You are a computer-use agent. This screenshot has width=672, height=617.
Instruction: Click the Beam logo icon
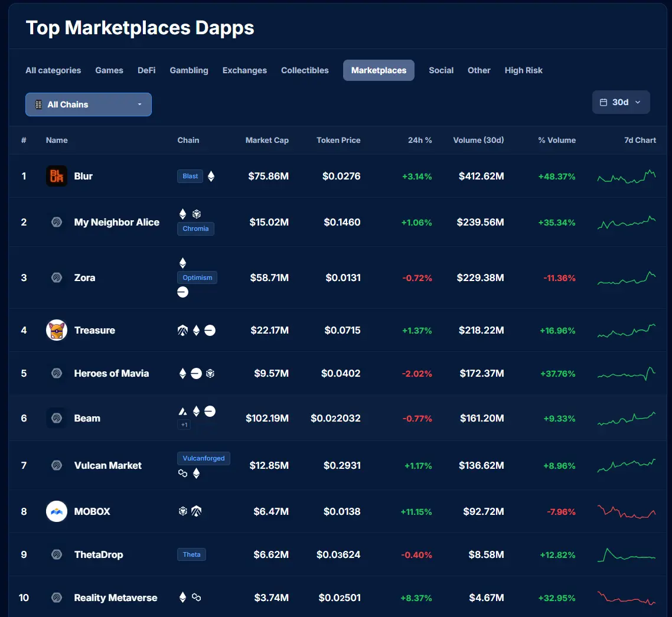tap(57, 418)
